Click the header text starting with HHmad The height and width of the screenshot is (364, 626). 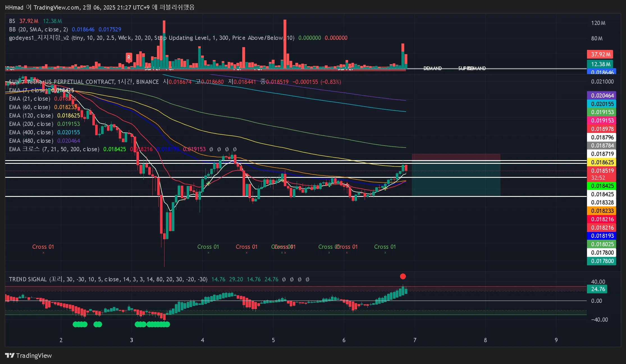click(x=100, y=7)
